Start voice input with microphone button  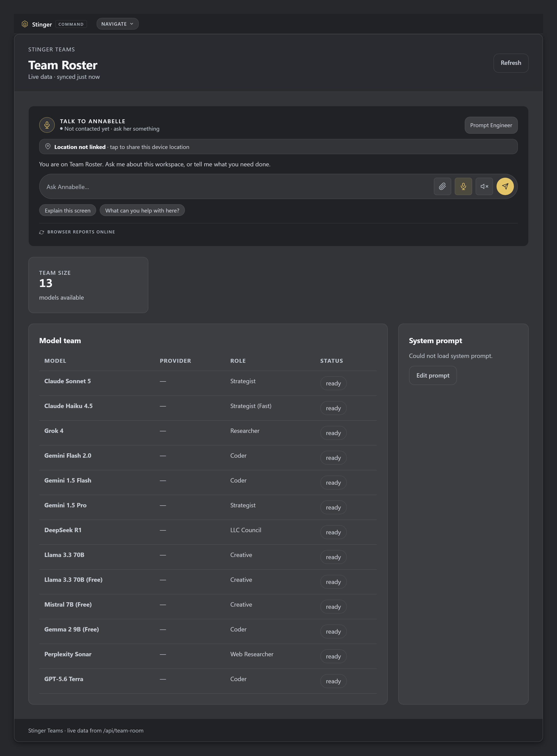coord(463,186)
